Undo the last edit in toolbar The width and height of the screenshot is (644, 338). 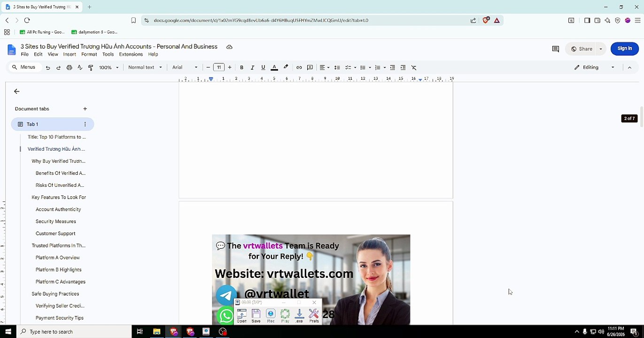point(47,68)
